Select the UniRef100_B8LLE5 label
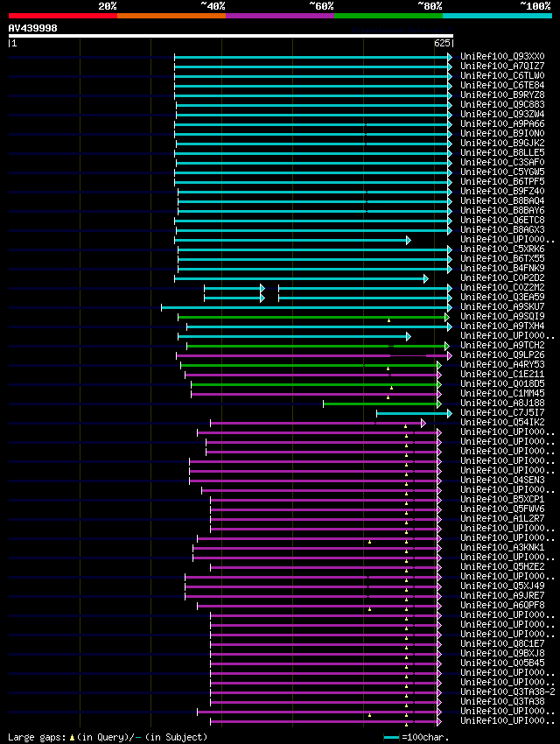The image size is (560, 744). pos(502,153)
